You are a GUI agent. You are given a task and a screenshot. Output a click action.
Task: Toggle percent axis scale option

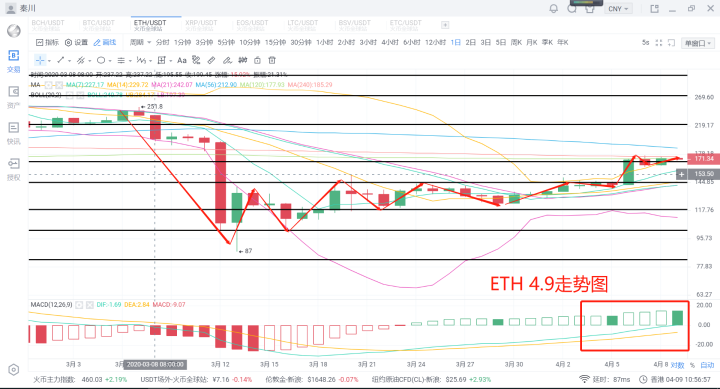pyautogui.click(x=692, y=365)
